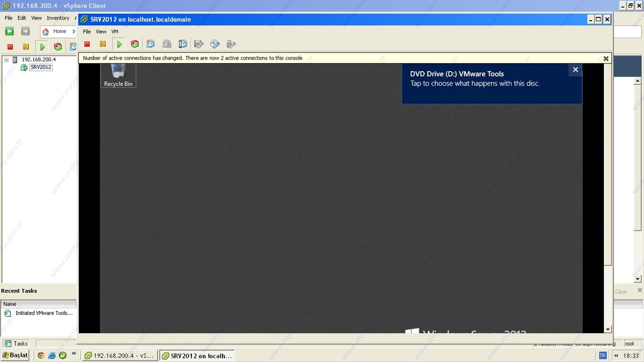Open Inventory menu in vSphere Client

[58, 18]
